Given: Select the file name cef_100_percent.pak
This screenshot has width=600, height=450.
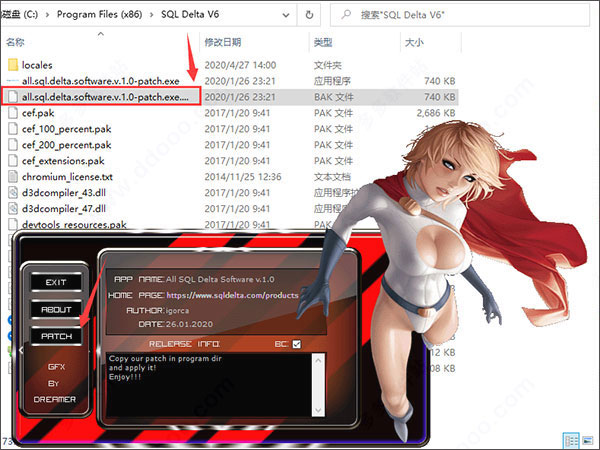Looking at the screenshot, I should coord(67,129).
